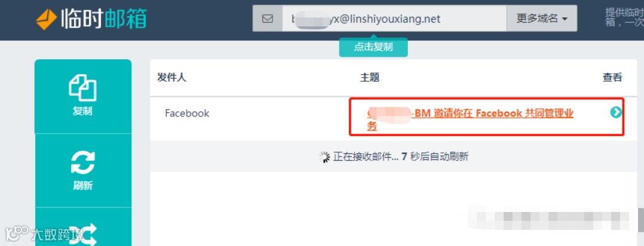
Task: Click the orange envelope logo icon
Action: (46, 19)
